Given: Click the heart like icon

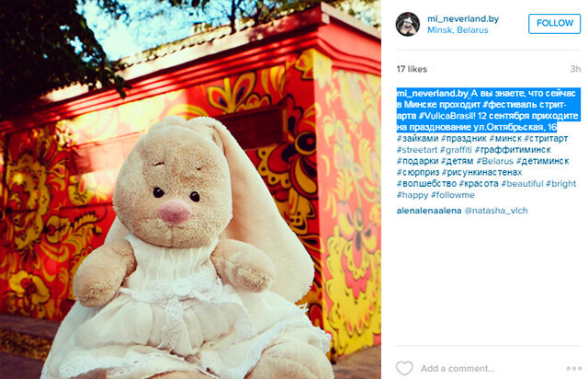Looking at the screenshot, I should click(x=404, y=368).
